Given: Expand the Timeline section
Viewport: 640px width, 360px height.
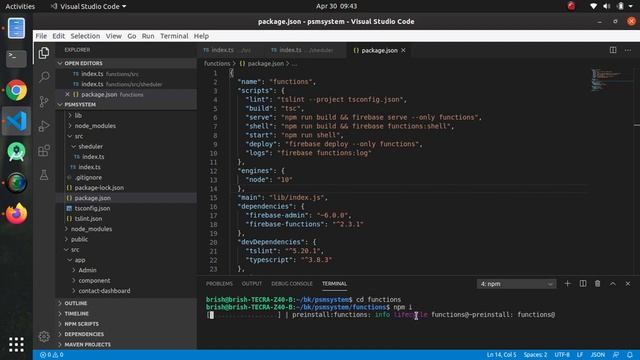Looking at the screenshot, I should [76, 313].
